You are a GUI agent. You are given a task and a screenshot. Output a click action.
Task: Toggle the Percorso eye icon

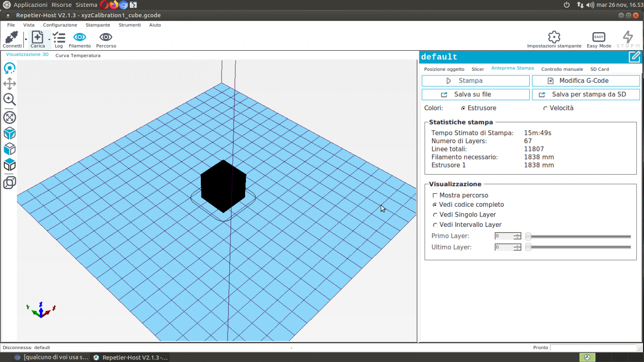tap(106, 37)
